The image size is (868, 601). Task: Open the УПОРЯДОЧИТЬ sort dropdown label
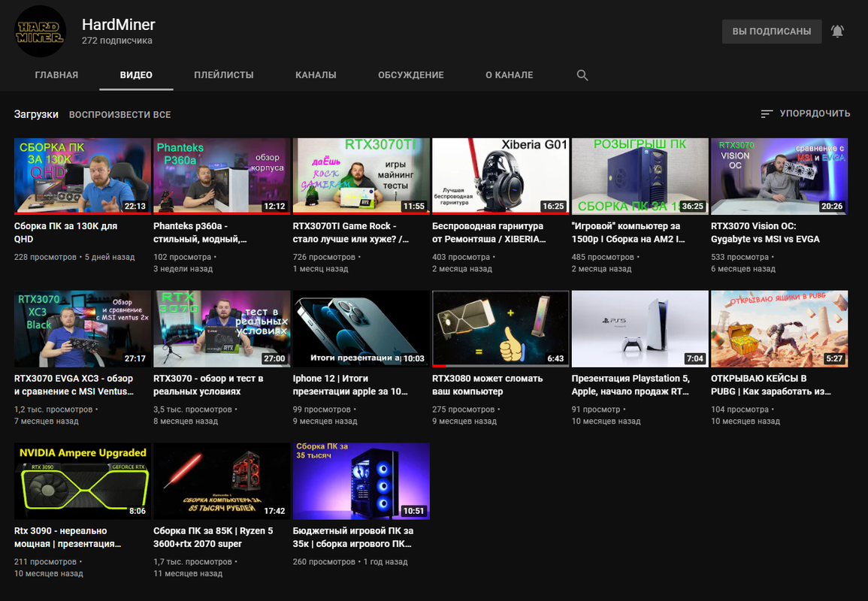(815, 113)
